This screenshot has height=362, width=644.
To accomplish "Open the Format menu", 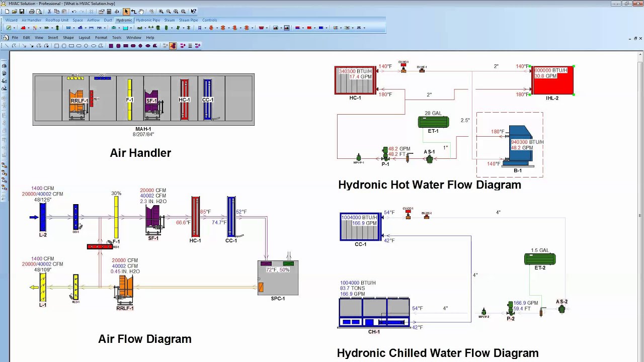I will click(x=101, y=38).
